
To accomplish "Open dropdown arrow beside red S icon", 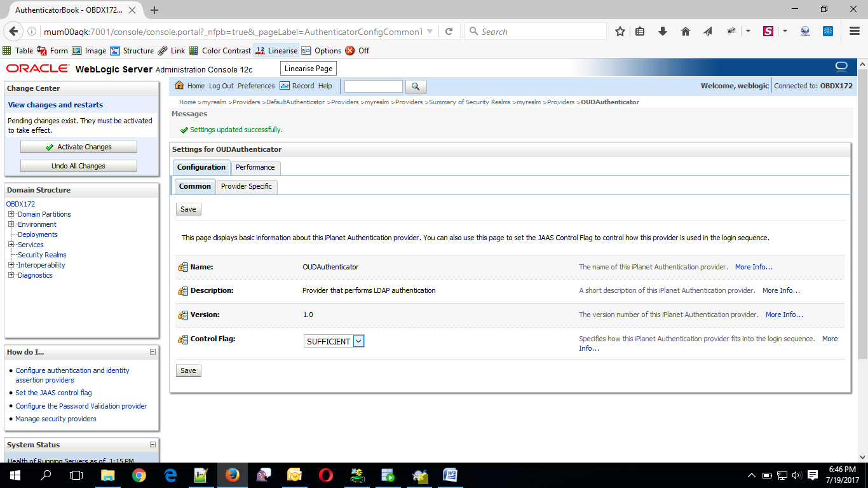I will coord(785,31).
